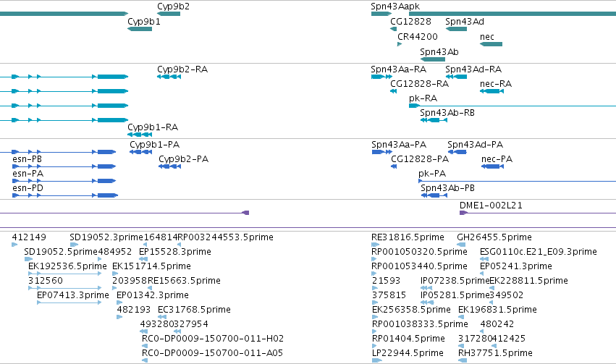Click the nec gene arrow glyph

(491, 44)
